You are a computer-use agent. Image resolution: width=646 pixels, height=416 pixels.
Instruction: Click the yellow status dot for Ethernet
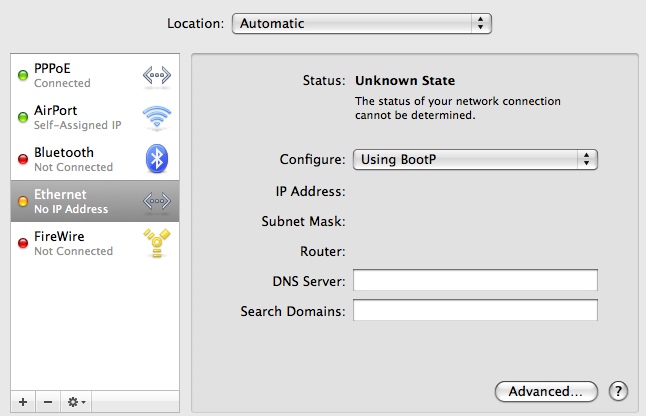(23, 201)
